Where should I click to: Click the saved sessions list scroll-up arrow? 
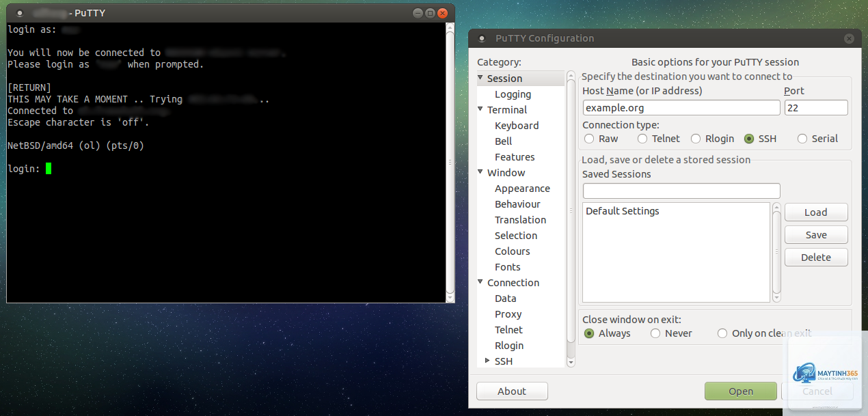(776, 206)
